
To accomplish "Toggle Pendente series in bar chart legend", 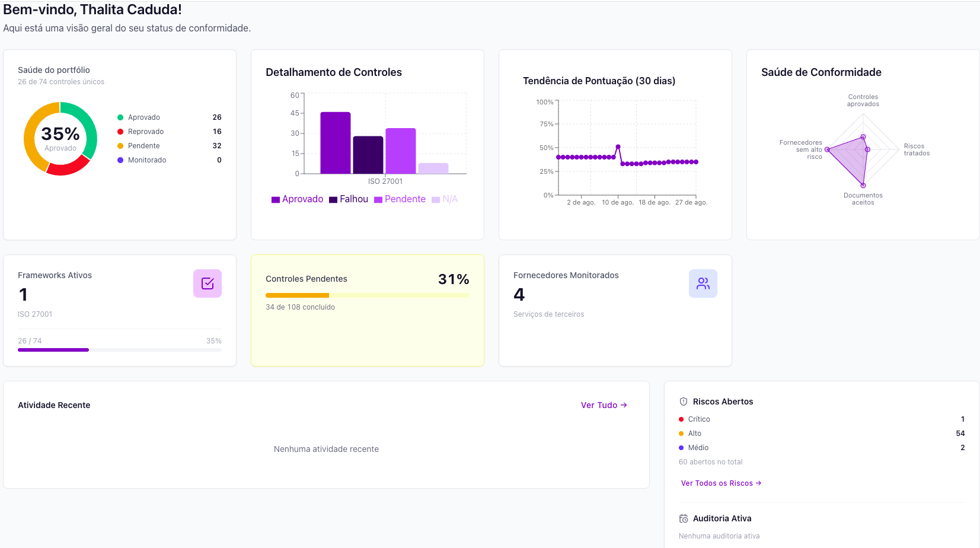I will pyautogui.click(x=400, y=199).
